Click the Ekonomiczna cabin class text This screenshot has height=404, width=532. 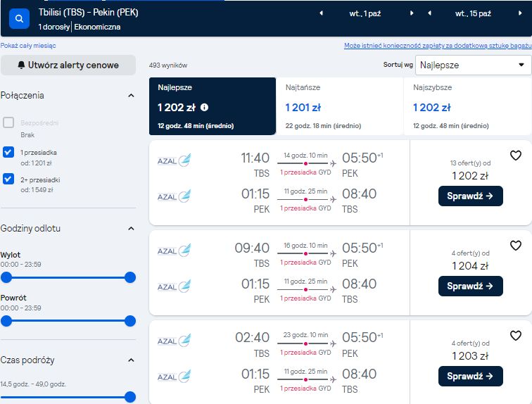(x=97, y=27)
